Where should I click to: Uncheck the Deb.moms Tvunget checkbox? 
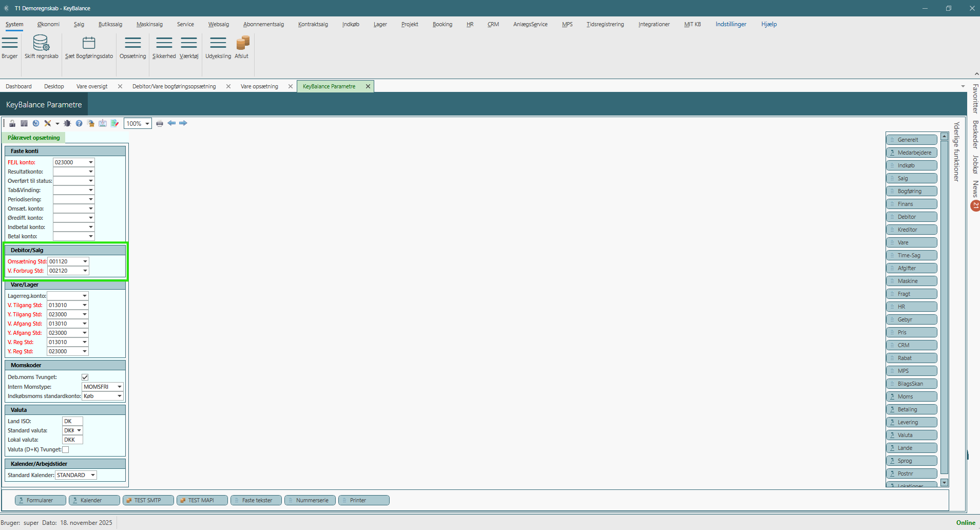85,377
